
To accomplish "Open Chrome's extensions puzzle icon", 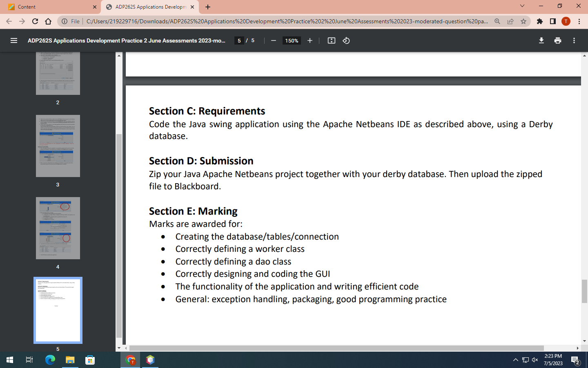I will (539, 21).
